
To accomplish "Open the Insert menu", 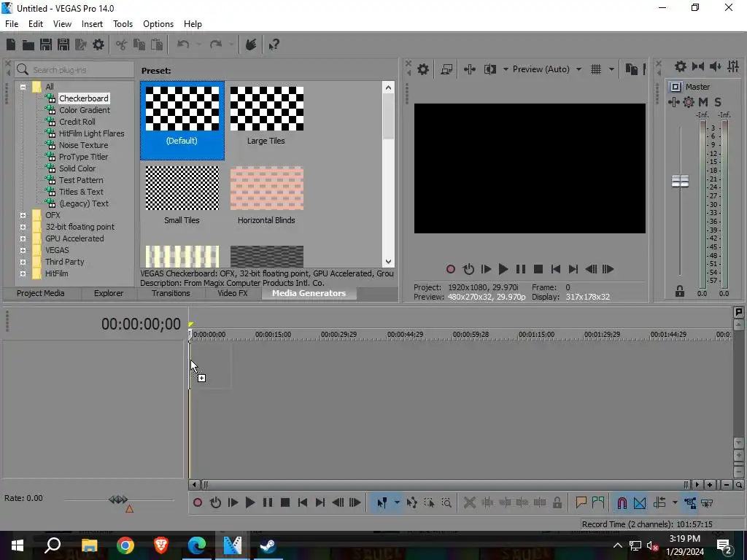I will coord(92,24).
